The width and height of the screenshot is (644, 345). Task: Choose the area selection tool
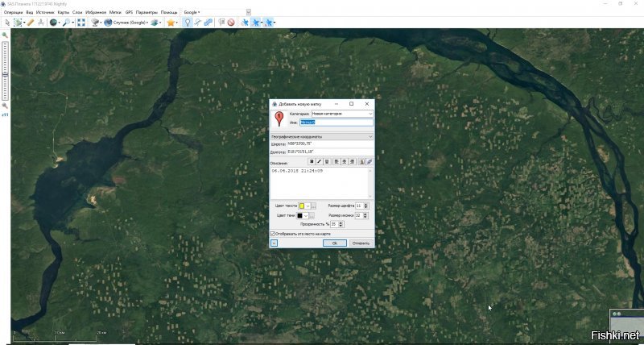18,23
